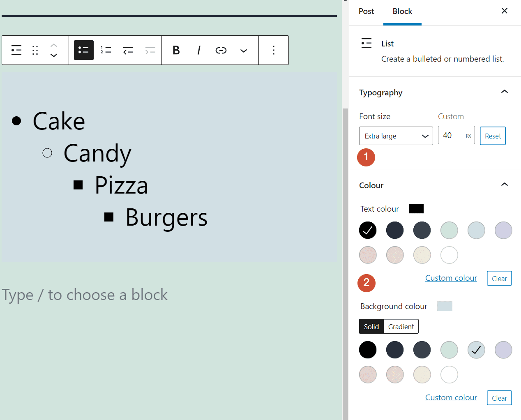The height and width of the screenshot is (420, 521).
Task: Select the white text colour swatch
Action: tap(449, 255)
